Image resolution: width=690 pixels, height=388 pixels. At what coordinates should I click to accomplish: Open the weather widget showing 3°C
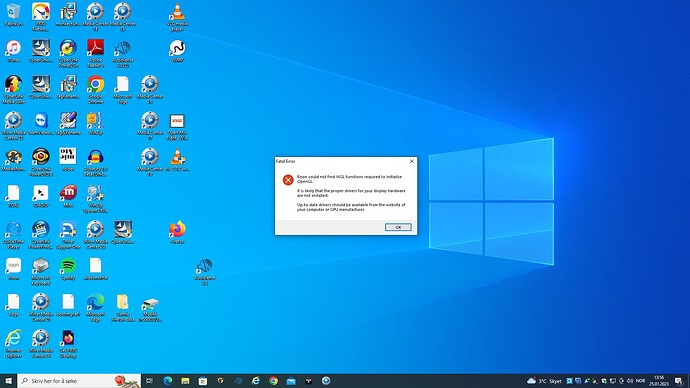pos(544,381)
